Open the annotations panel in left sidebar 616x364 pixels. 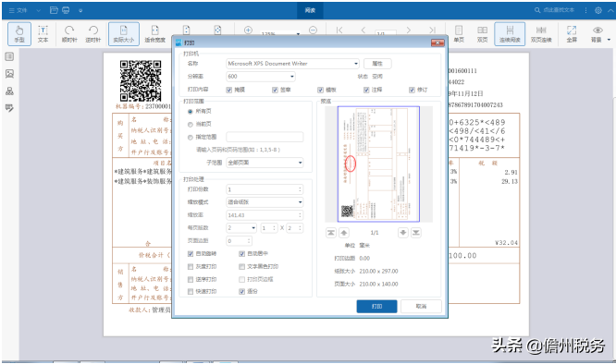click(9, 108)
